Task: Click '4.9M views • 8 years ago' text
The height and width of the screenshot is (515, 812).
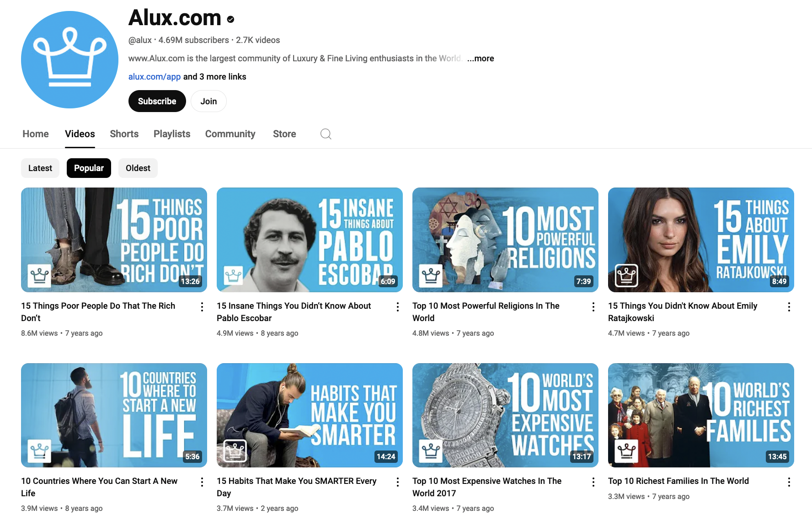Action: click(x=257, y=333)
